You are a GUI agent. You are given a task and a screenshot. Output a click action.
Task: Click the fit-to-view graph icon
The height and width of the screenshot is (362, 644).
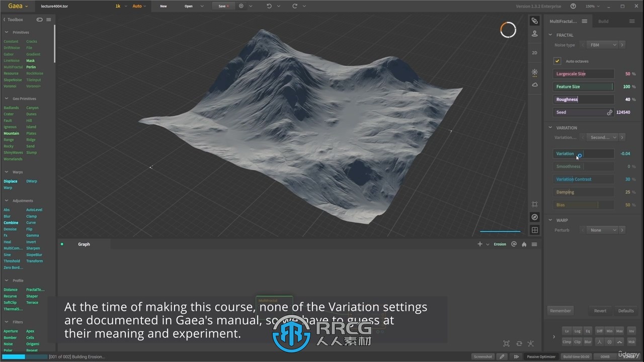506,343
